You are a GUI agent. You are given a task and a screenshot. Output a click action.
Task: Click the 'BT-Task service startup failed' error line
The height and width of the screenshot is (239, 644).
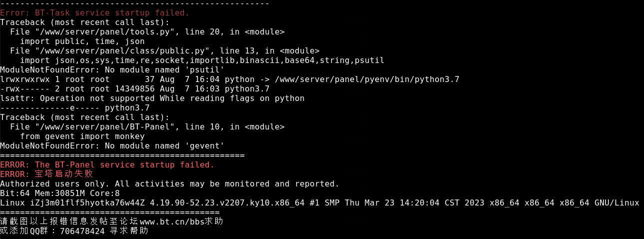[95, 13]
